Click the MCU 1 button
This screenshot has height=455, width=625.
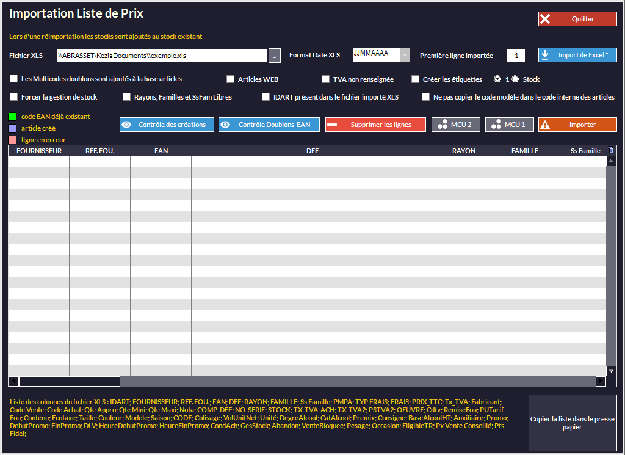(x=508, y=124)
